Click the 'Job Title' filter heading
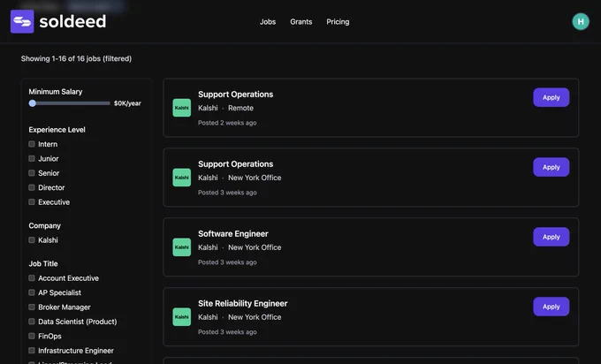This screenshot has height=364, width=601. click(43, 263)
